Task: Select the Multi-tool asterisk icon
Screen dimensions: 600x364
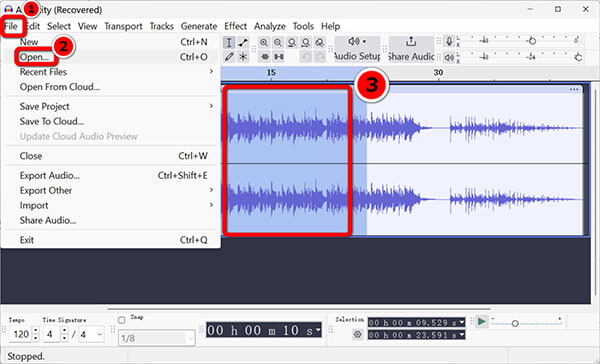Action: [x=243, y=57]
